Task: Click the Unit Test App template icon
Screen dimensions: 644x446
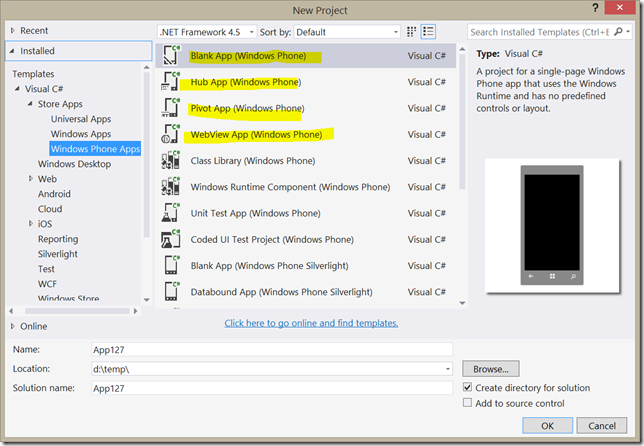Action: [x=171, y=213]
